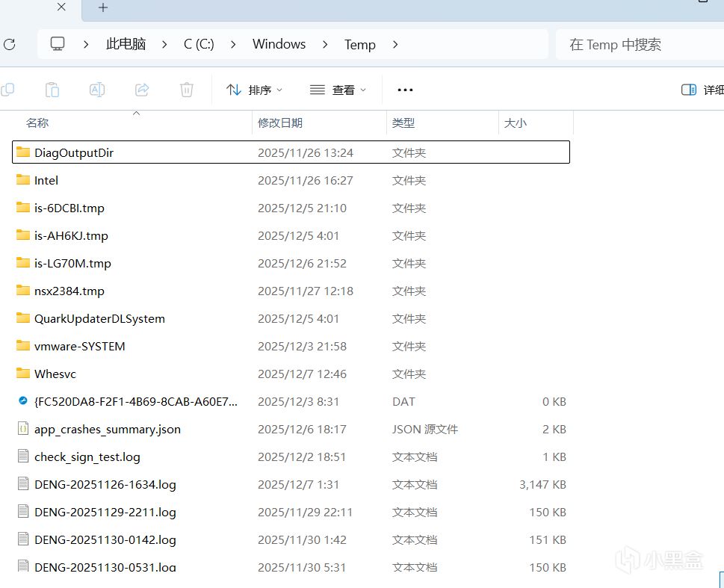Click the check_sign_test.log file icon
724x588 pixels.
(x=23, y=457)
